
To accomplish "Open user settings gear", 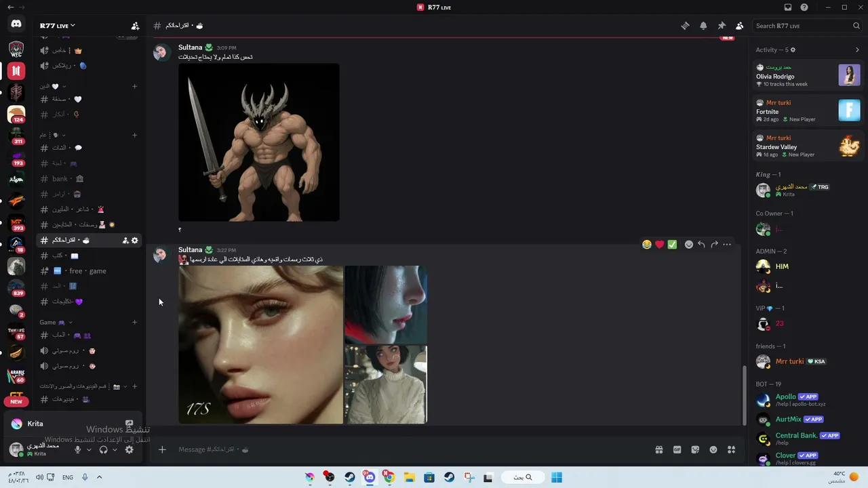I will tap(129, 449).
